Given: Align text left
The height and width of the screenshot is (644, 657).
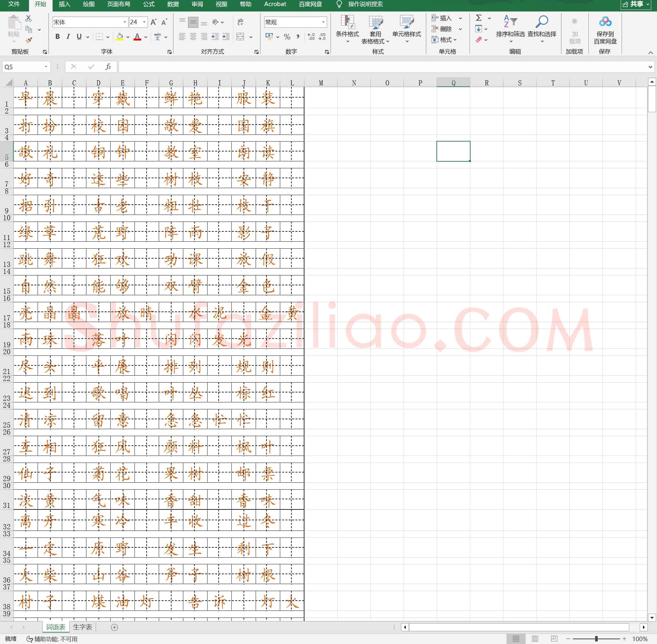Looking at the screenshot, I should [182, 37].
